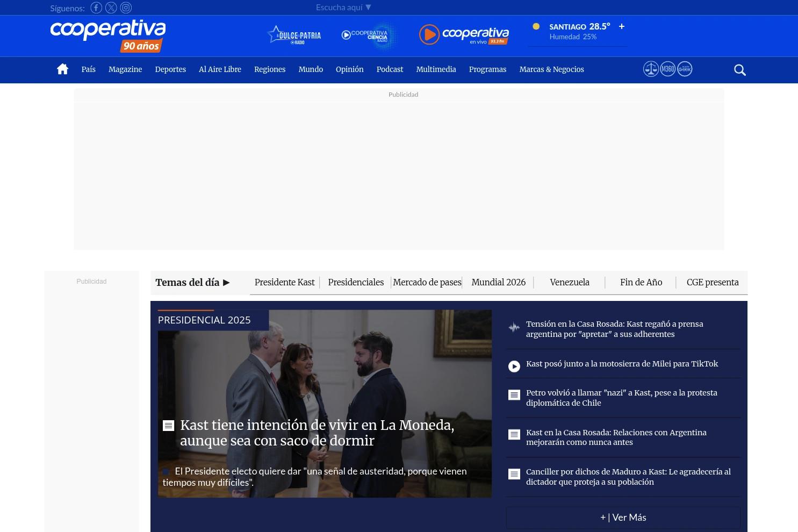Open the legal scales (justice) icon
798x532 pixels.
pos(651,69)
